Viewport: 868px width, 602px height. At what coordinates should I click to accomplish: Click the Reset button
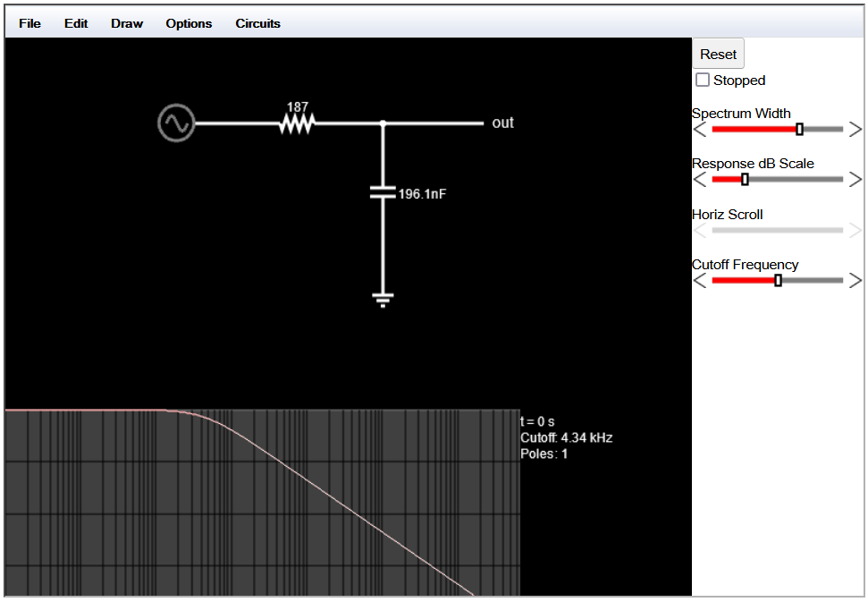click(718, 54)
